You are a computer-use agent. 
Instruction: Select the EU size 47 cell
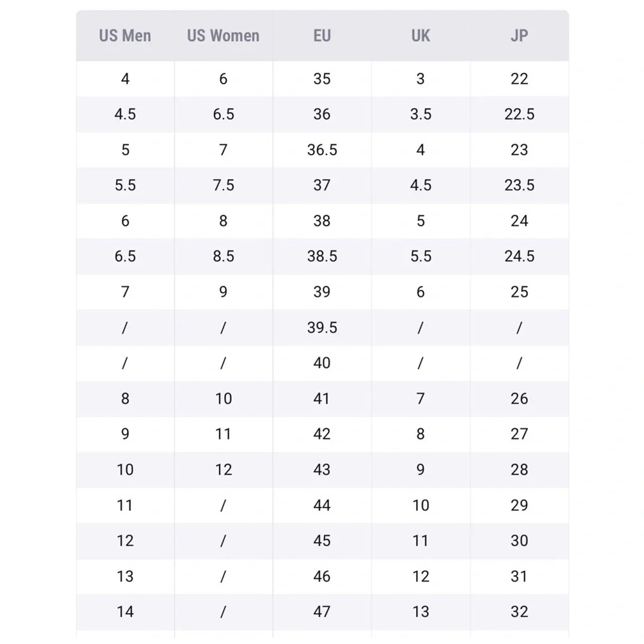pyautogui.click(x=322, y=612)
